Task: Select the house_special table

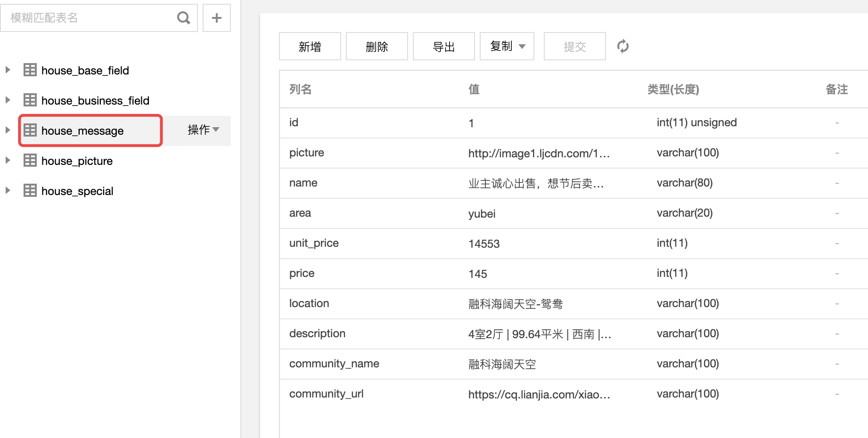Action: 77,191
